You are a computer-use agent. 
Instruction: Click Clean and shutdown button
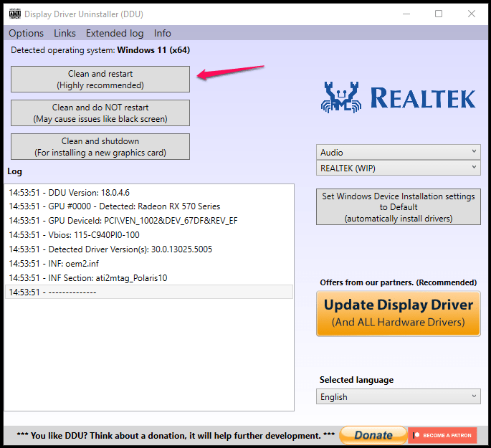tap(100, 147)
